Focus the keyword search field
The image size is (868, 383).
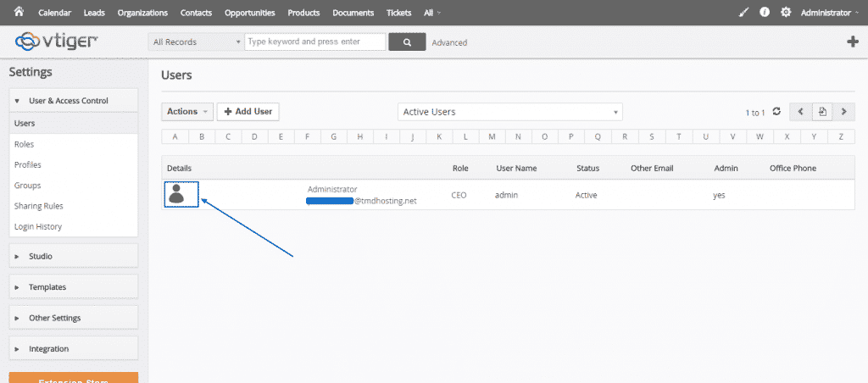click(315, 42)
